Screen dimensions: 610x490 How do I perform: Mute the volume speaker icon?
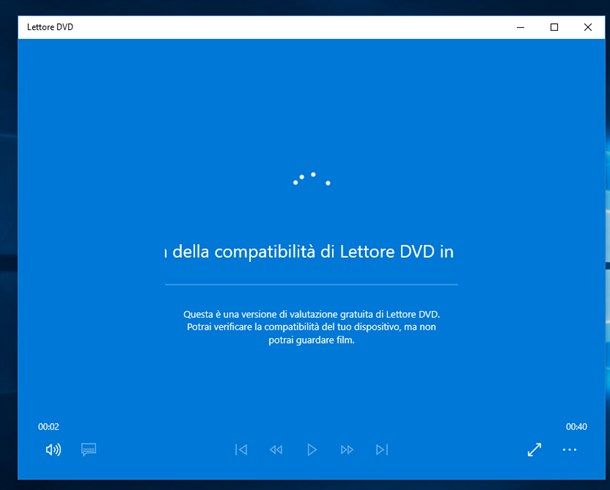[53, 450]
